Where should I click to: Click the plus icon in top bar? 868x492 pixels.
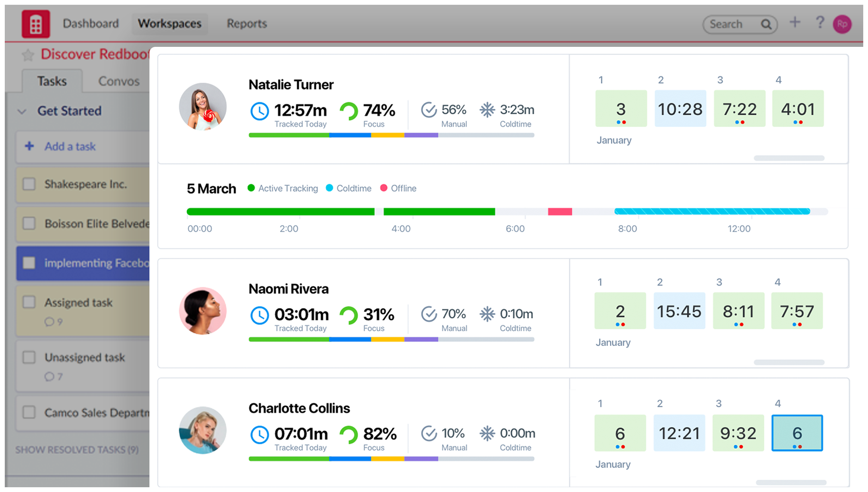pos(794,23)
